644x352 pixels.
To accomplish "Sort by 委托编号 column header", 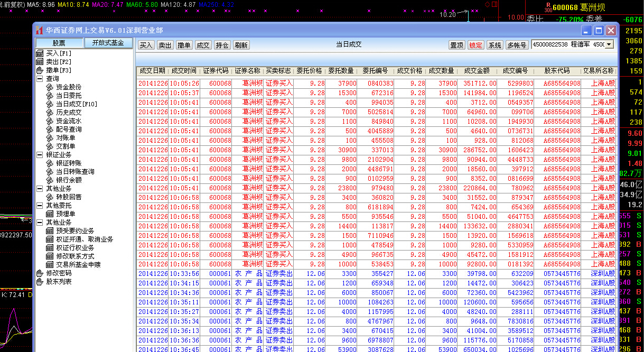I will (375, 71).
